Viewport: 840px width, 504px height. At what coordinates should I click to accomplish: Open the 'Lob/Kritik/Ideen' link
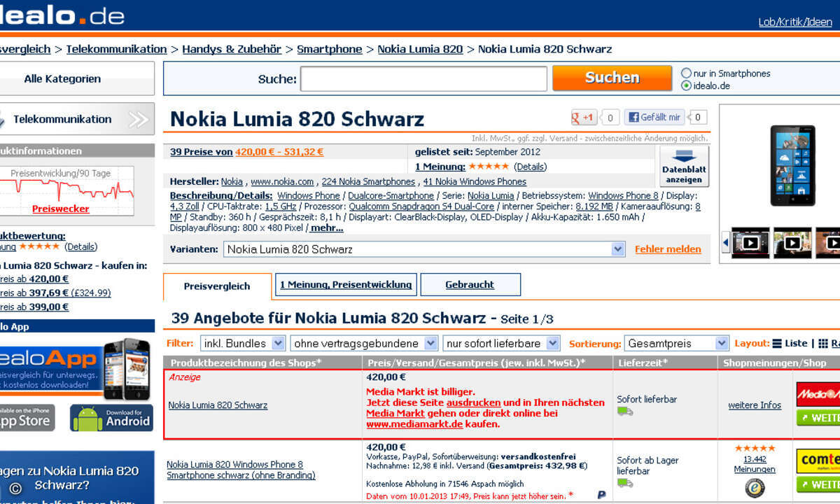pos(796,22)
